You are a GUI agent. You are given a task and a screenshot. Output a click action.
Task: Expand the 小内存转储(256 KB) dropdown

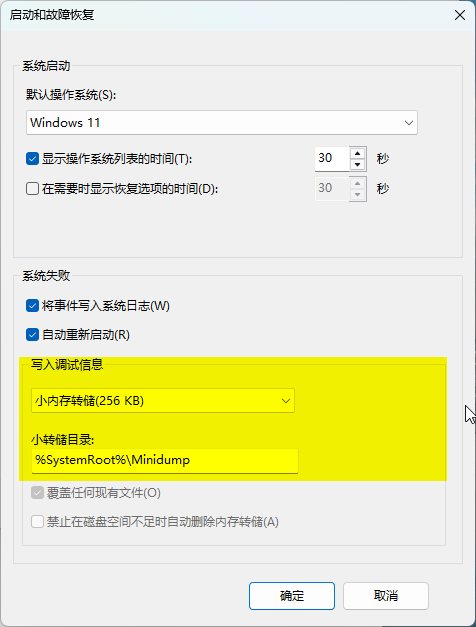[163, 401]
